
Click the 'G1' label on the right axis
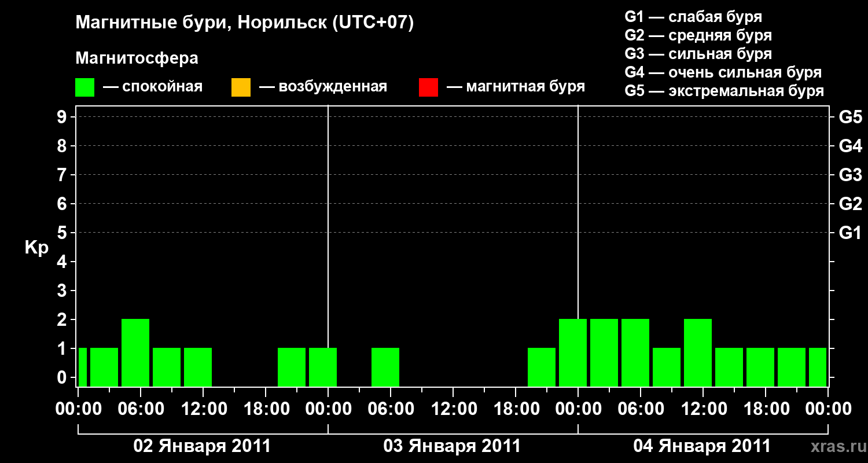pos(850,233)
